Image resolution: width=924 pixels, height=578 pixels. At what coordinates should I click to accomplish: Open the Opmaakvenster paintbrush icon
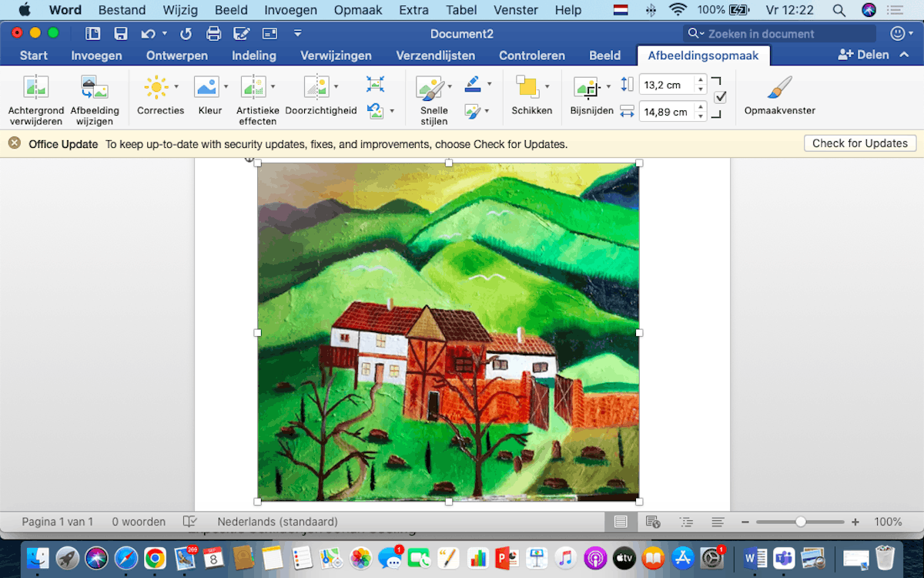[779, 88]
